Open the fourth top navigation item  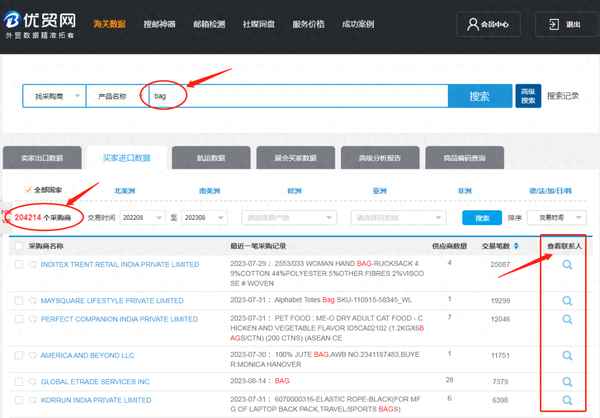(259, 24)
